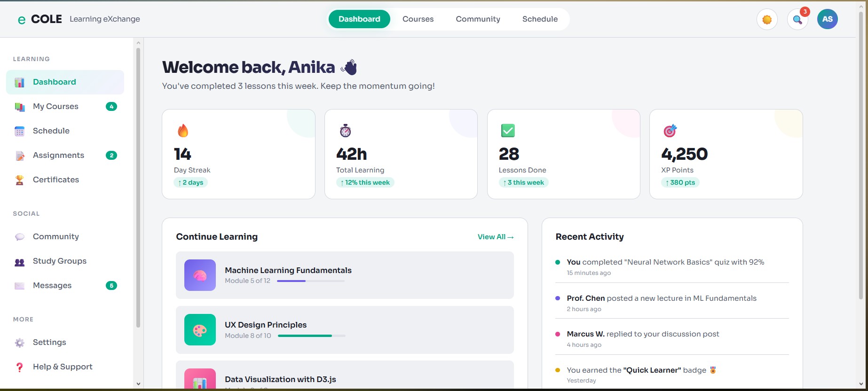Open Messages in sidebar
The image size is (868, 391).
65,286
